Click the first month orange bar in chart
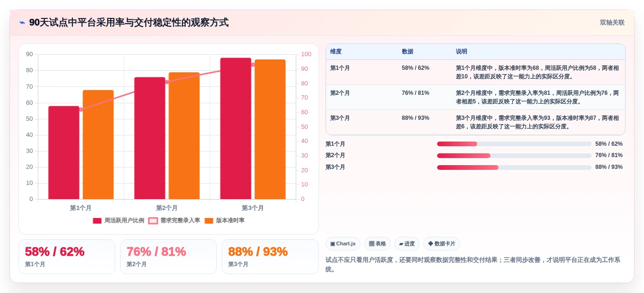The width and height of the screenshot is (644, 293). coord(98,144)
